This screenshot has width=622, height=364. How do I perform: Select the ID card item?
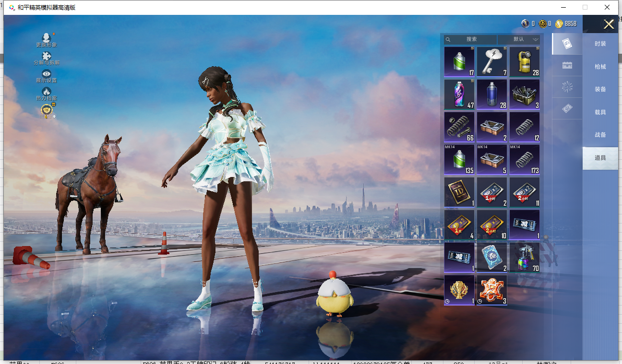point(459,192)
